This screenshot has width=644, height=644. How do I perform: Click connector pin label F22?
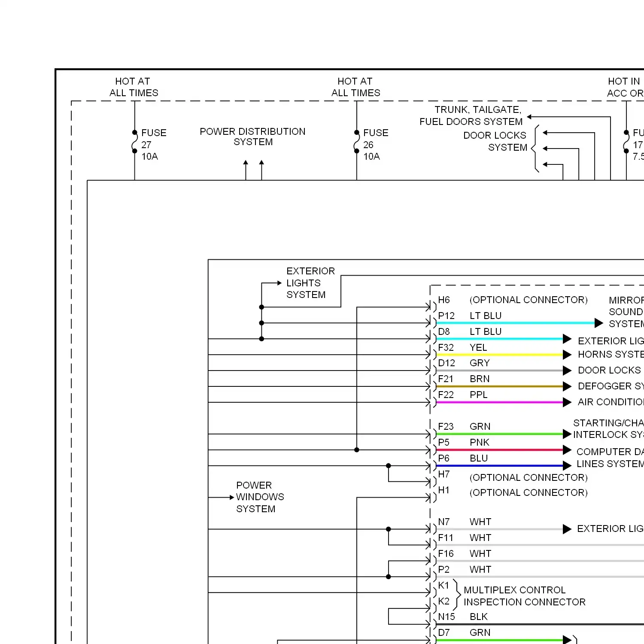click(x=446, y=395)
